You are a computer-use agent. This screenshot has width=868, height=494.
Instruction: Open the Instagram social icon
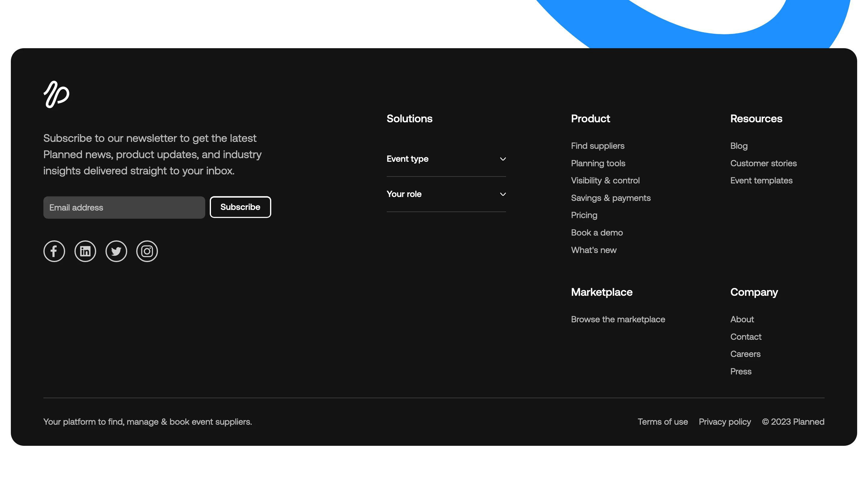point(147,251)
